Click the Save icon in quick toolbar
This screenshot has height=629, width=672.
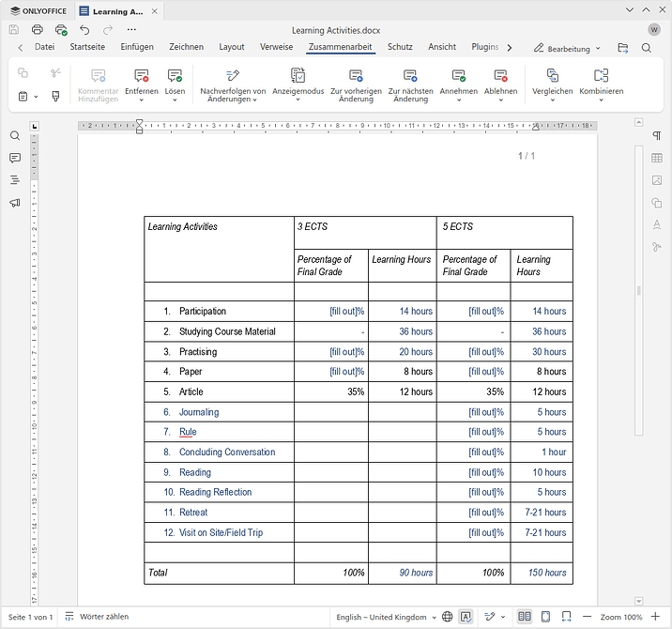(14, 30)
